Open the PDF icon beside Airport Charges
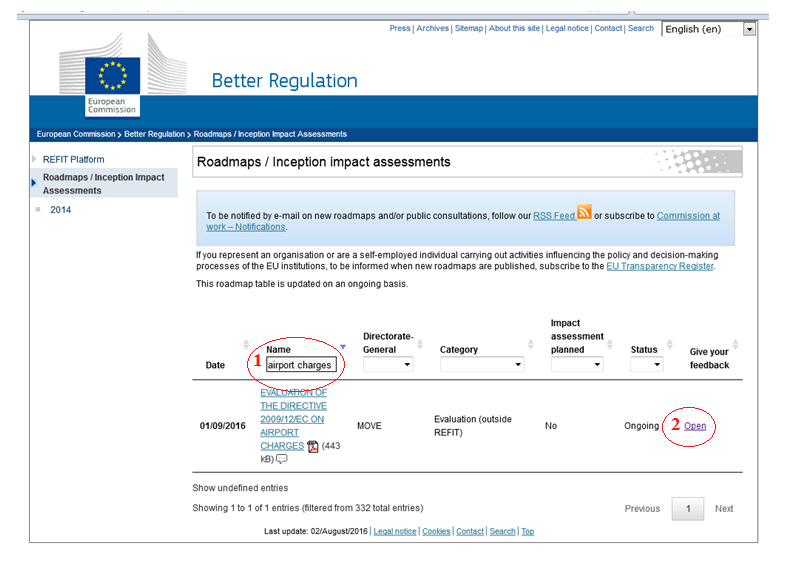 pos(313,446)
